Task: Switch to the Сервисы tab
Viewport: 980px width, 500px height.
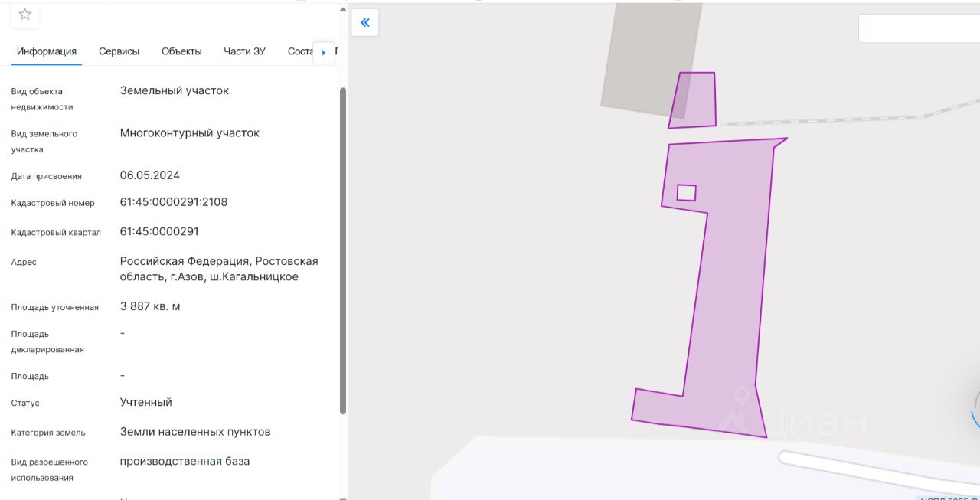Action: point(119,51)
